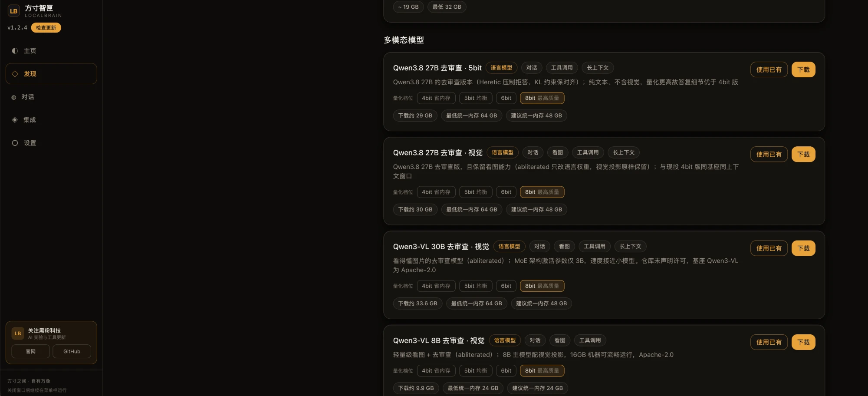
Task: Download Qwen3.8 27B 去审查 5bit model
Action: (x=803, y=69)
